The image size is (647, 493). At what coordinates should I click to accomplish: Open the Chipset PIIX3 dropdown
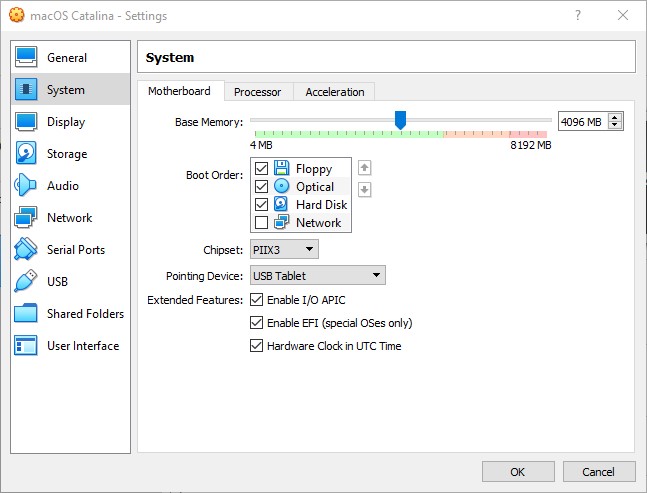(284, 249)
